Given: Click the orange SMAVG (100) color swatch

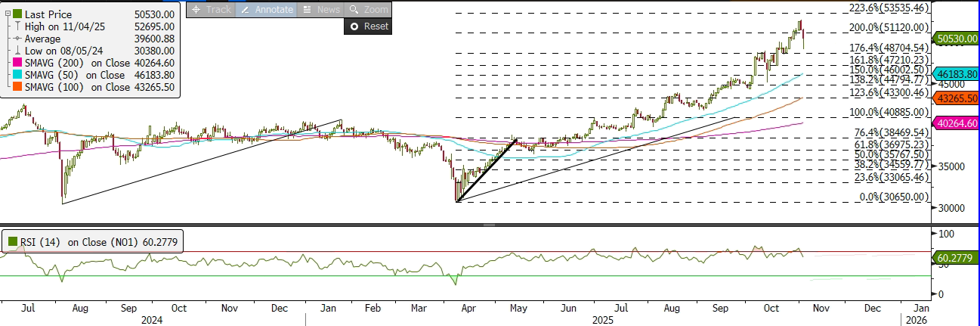Looking at the screenshot, I should [17, 87].
